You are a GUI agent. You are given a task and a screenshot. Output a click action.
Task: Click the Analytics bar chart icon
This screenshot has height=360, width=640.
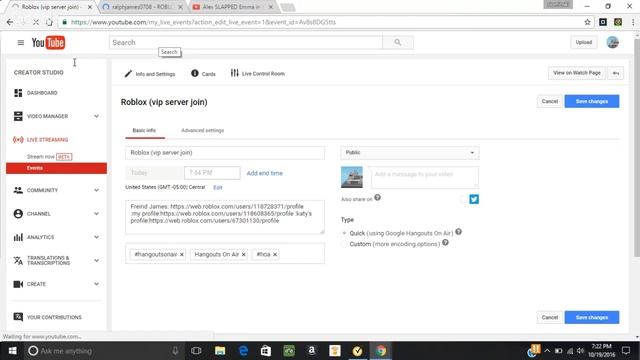click(x=18, y=237)
